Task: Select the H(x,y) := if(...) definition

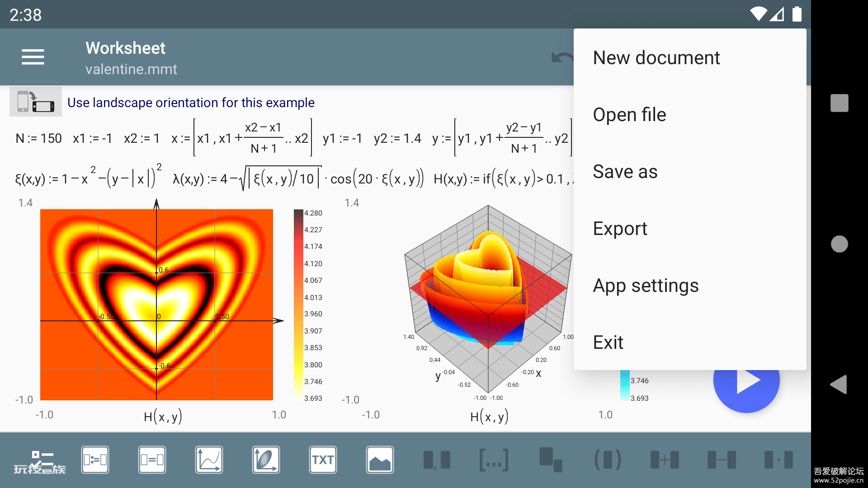Action: click(503, 179)
